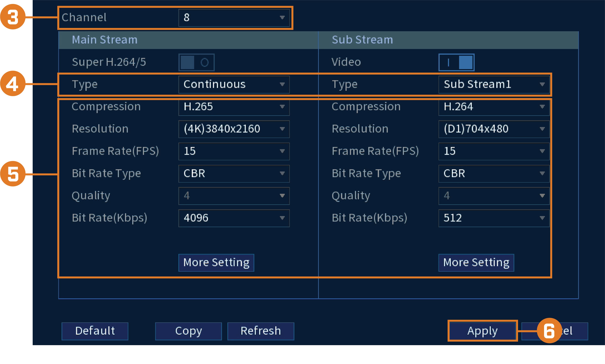The image size is (605, 364).
Task: Click the Copy button
Action: [x=188, y=331]
